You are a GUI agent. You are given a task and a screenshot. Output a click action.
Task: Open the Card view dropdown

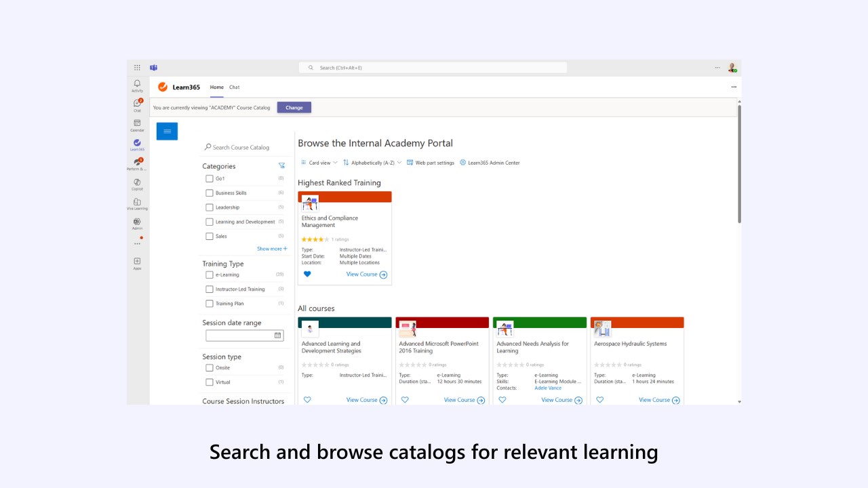click(319, 163)
